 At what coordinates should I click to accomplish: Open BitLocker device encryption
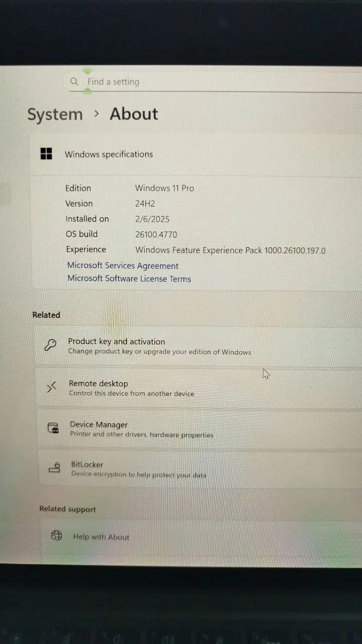pos(200,469)
